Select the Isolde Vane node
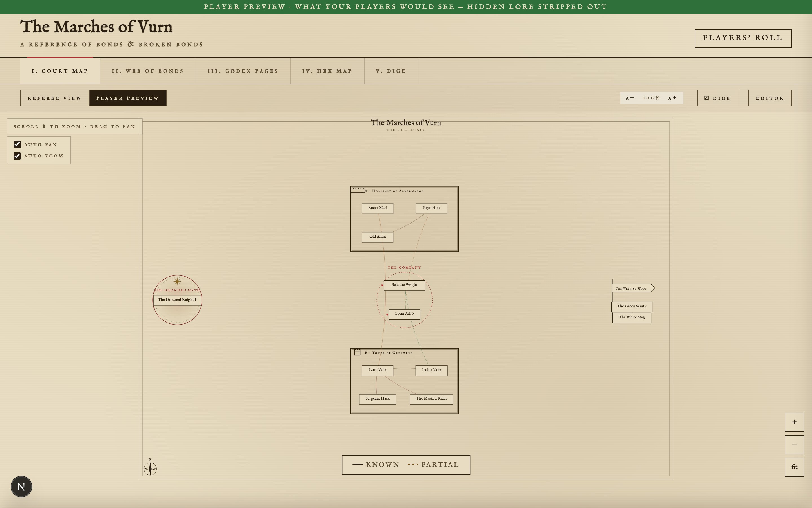The height and width of the screenshot is (508, 812). 431,370
